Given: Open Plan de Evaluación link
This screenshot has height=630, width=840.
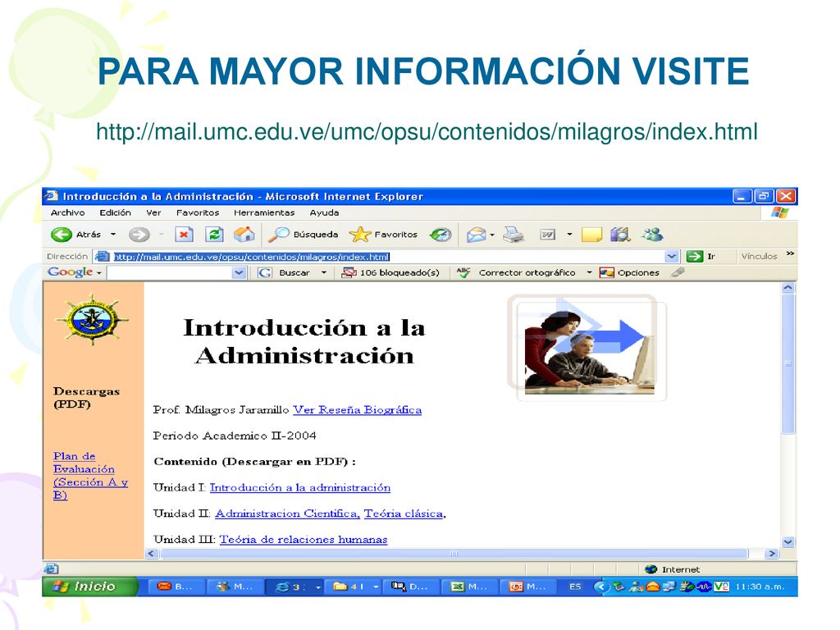Looking at the screenshot, I should click(x=90, y=475).
